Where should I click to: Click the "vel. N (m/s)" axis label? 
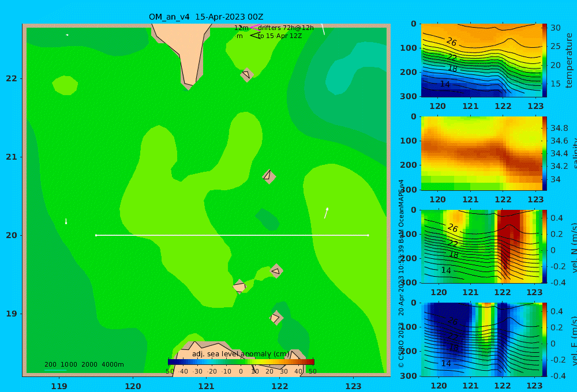pyautogui.click(x=574, y=247)
